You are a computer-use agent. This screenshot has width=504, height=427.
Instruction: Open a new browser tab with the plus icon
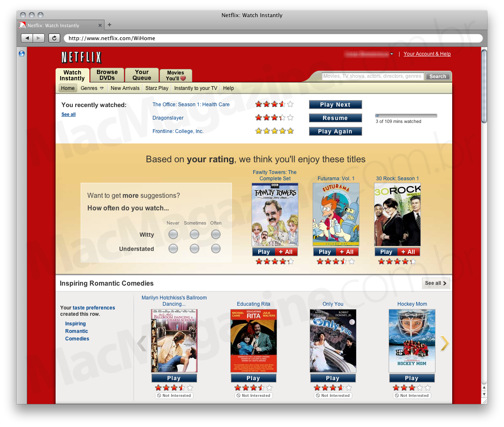pyautogui.click(x=109, y=25)
